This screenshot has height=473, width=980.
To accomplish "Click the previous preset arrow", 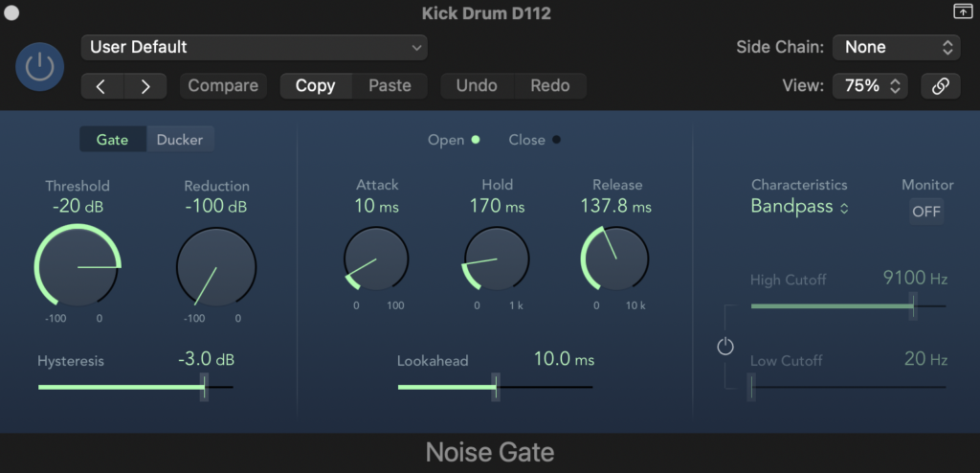I will 102,86.
